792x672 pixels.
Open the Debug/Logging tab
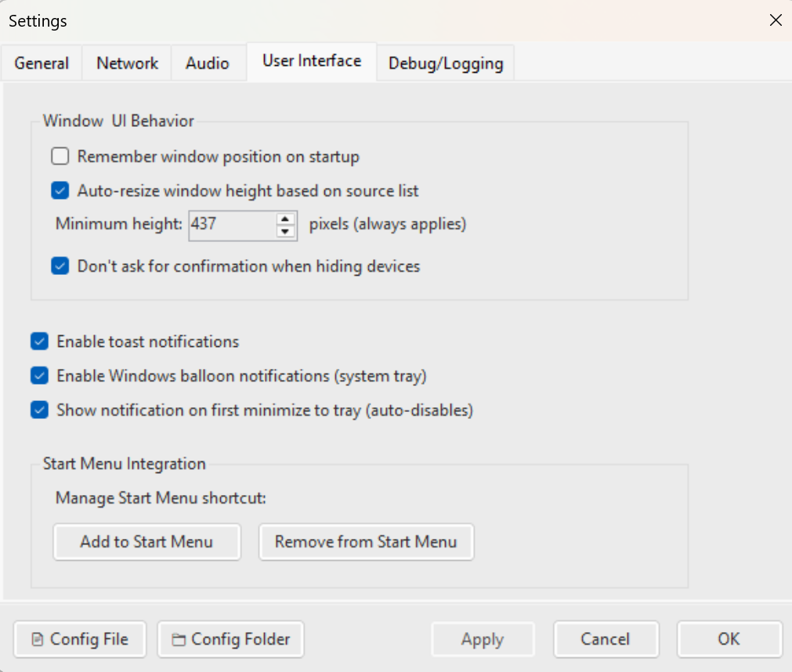(446, 63)
